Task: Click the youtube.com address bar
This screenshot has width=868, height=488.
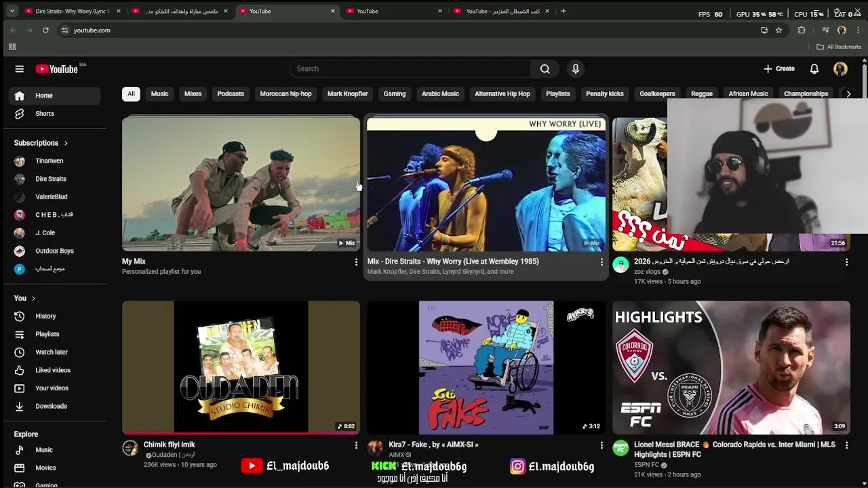Action: click(407, 30)
